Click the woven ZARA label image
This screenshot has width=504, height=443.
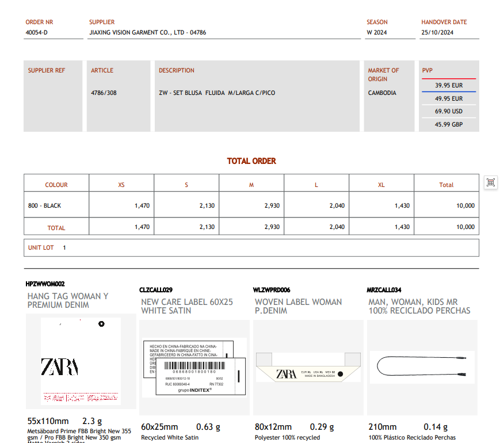(x=308, y=368)
